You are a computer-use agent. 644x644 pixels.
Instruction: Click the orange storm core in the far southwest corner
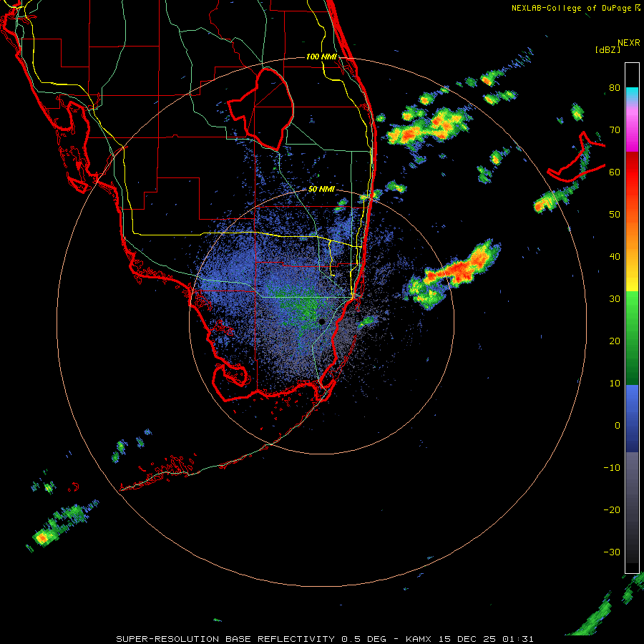(42, 537)
